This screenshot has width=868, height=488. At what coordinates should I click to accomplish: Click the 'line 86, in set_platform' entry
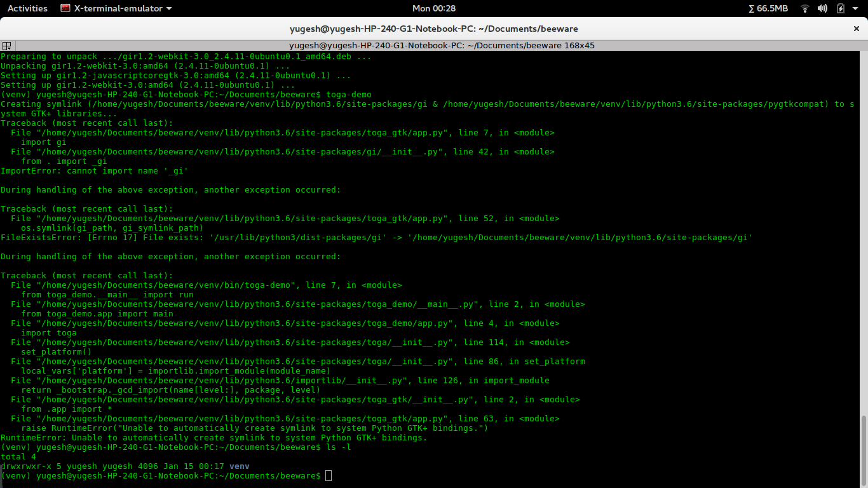pyautogui.click(x=297, y=362)
